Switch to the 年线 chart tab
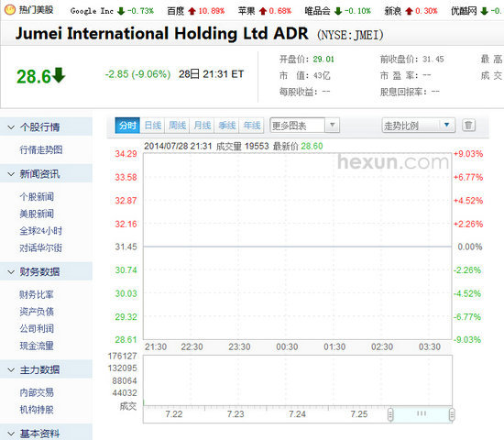The height and width of the screenshot is (440, 504). point(251,126)
